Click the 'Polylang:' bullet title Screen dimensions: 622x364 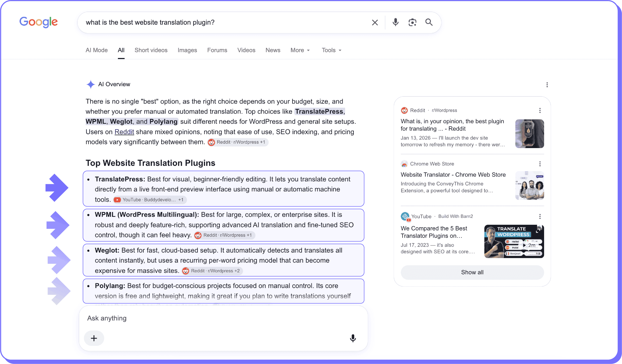[x=110, y=286]
